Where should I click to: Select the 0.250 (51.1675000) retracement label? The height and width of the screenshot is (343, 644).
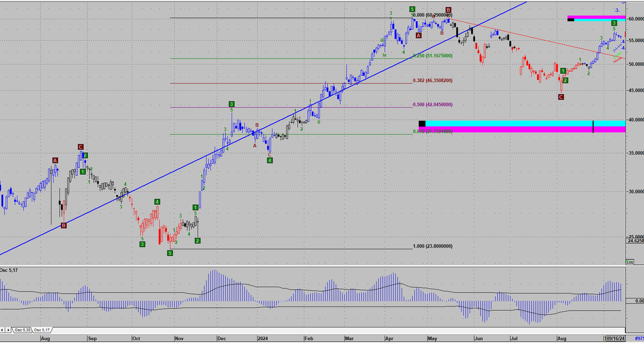[x=434, y=56]
